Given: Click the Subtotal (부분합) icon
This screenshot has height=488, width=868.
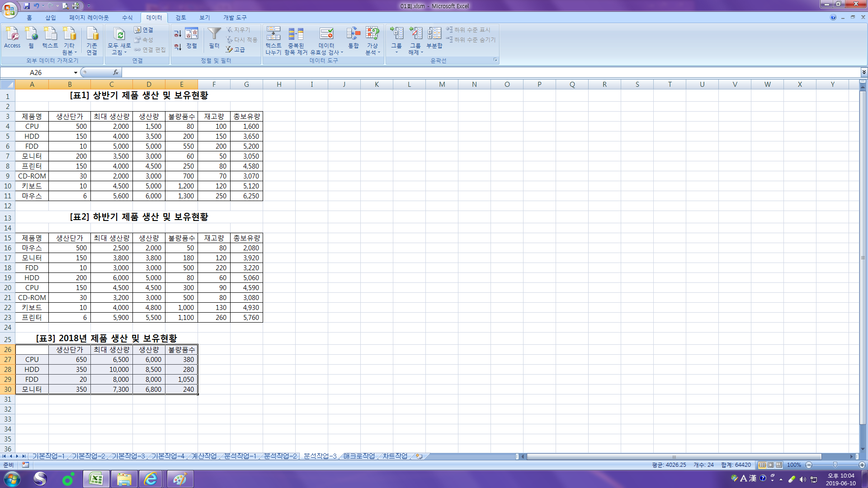Looking at the screenshot, I should pos(434,34).
